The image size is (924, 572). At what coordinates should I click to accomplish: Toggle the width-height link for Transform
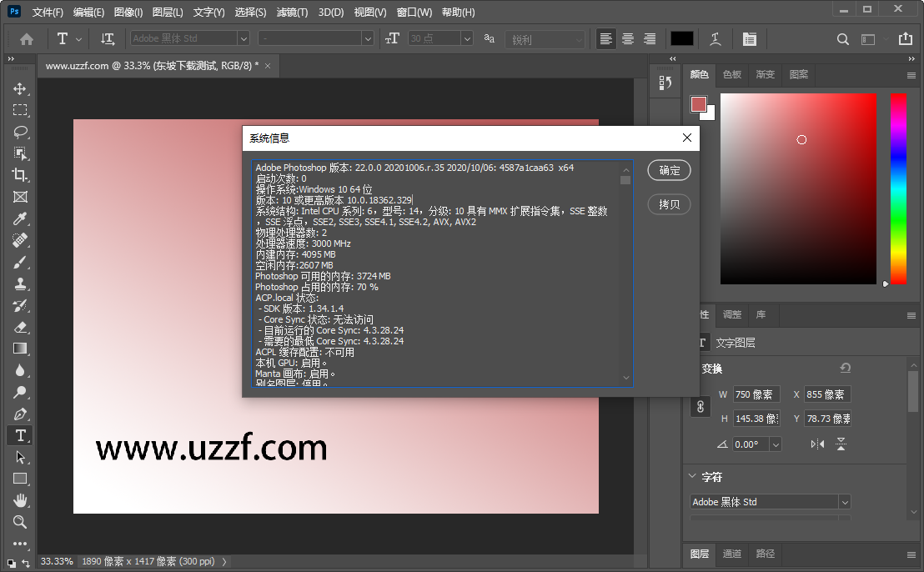pos(700,406)
